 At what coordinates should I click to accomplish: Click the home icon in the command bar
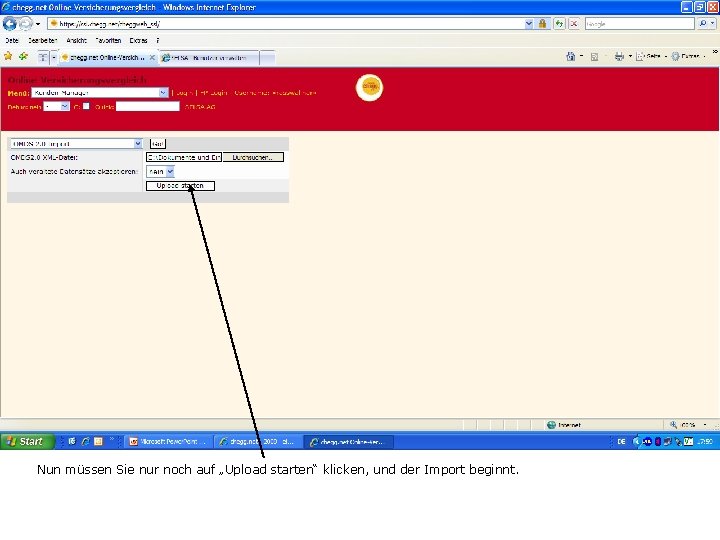[570, 56]
